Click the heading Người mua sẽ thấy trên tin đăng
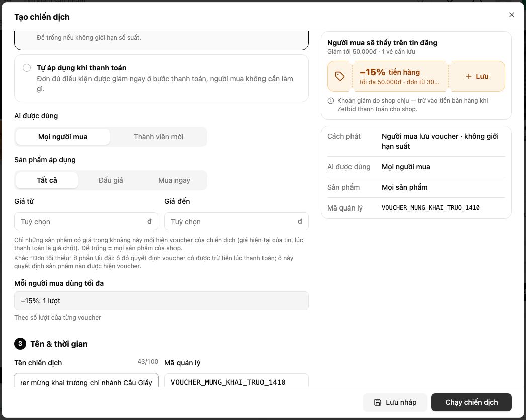 (x=382, y=43)
